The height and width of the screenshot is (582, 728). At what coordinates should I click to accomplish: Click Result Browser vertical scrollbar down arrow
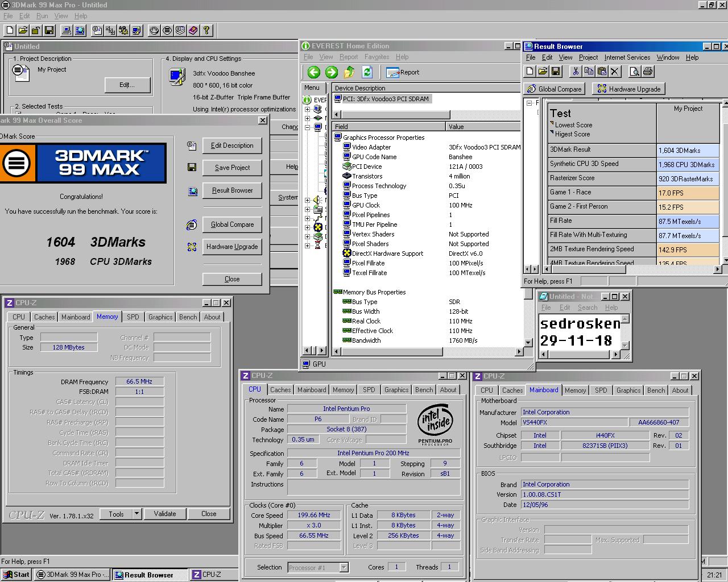[725, 260]
